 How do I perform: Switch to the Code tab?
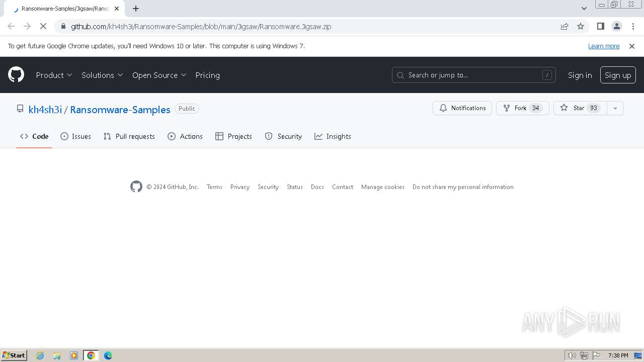[34, 136]
